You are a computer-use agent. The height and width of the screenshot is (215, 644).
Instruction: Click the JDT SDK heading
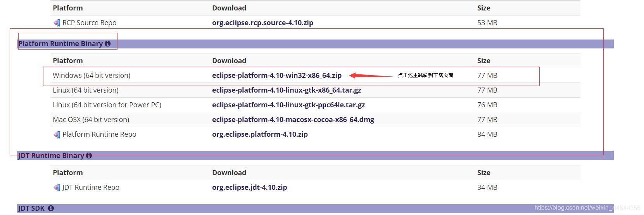point(31,208)
